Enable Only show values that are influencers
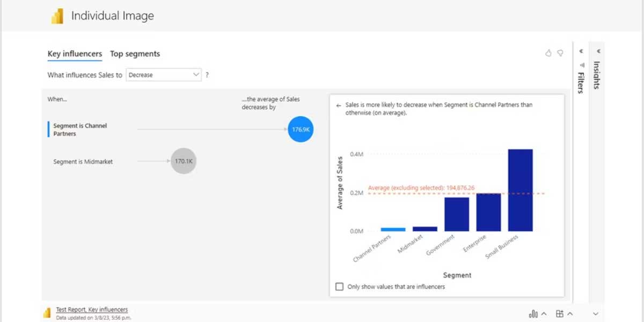The width and height of the screenshot is (644, 322). point(339,287)
